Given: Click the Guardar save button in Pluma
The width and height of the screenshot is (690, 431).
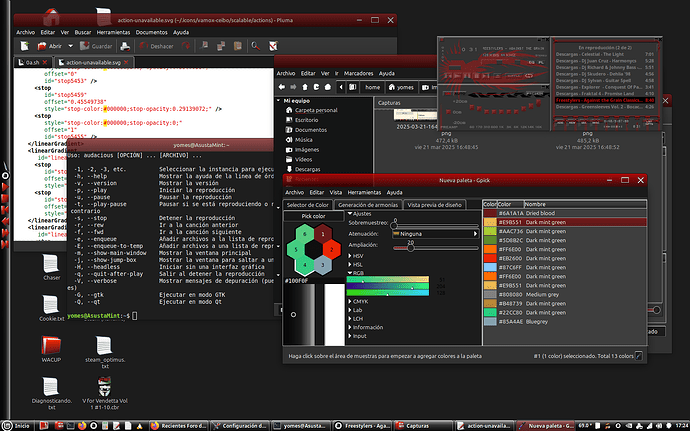Looking at the screenshot, I should point(96,46).
